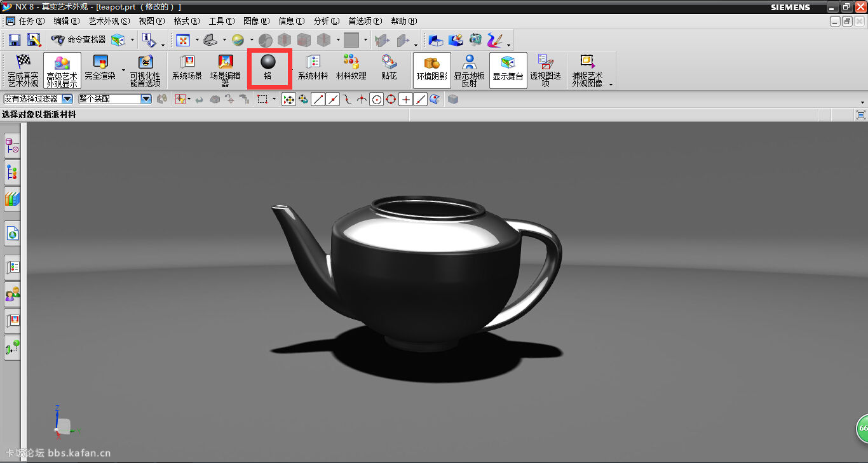Click the Fit view icon

click(183, 40)
